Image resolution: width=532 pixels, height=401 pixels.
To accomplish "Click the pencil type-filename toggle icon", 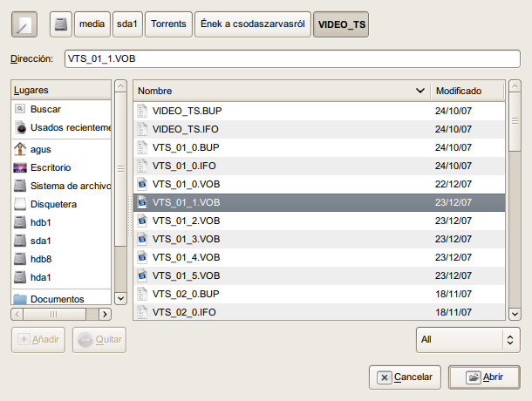I will tap(24, 24).
